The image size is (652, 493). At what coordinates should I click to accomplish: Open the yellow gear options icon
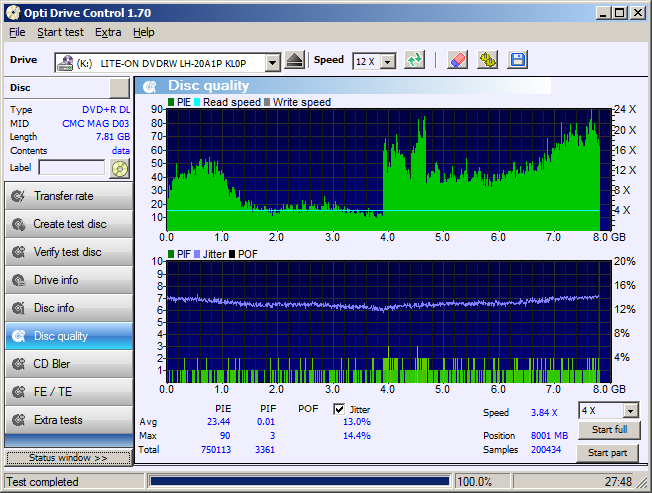[487, 60]
